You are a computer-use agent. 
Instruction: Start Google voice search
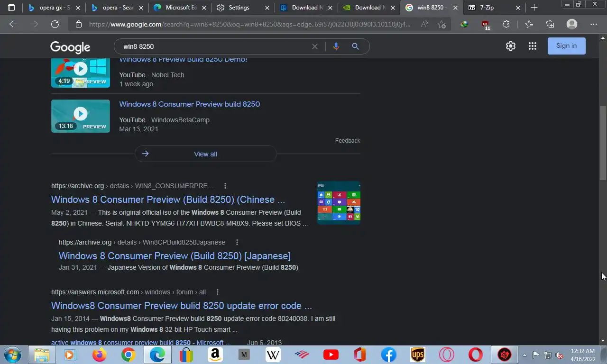point(336,46)
